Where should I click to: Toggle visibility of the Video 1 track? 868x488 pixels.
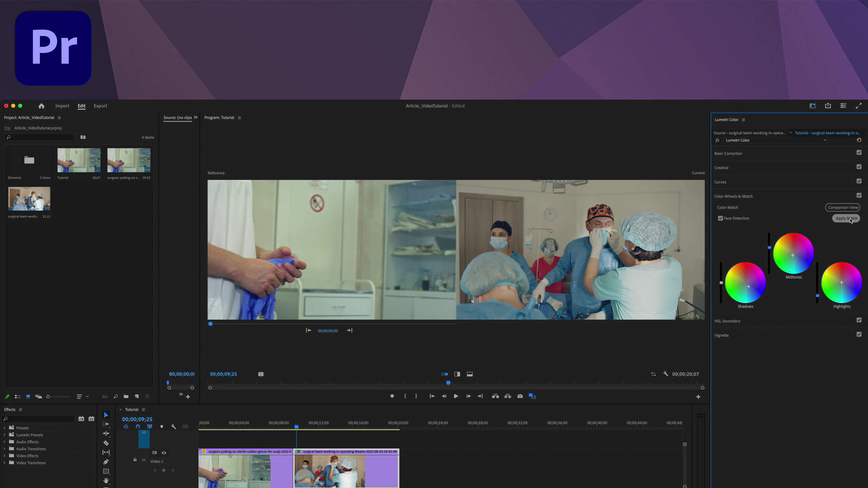(164, 452)
